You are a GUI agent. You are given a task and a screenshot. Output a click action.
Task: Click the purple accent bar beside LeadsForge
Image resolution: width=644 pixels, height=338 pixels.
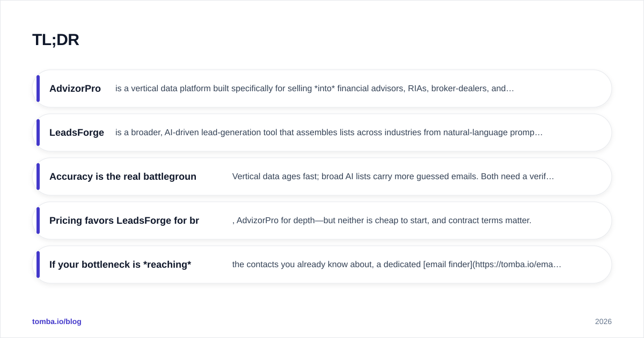click(x=38, y=133)
